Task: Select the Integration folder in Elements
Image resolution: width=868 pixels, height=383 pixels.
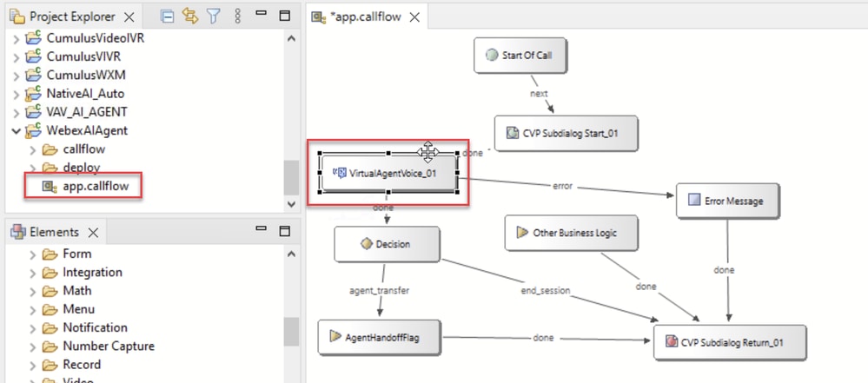Action: coord(92,273)
